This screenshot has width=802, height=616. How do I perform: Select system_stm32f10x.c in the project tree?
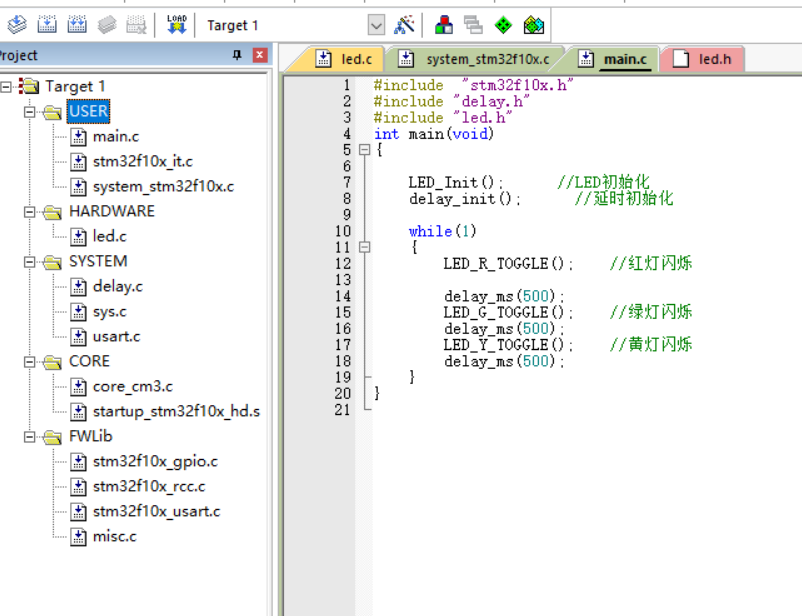pos(163,186)
